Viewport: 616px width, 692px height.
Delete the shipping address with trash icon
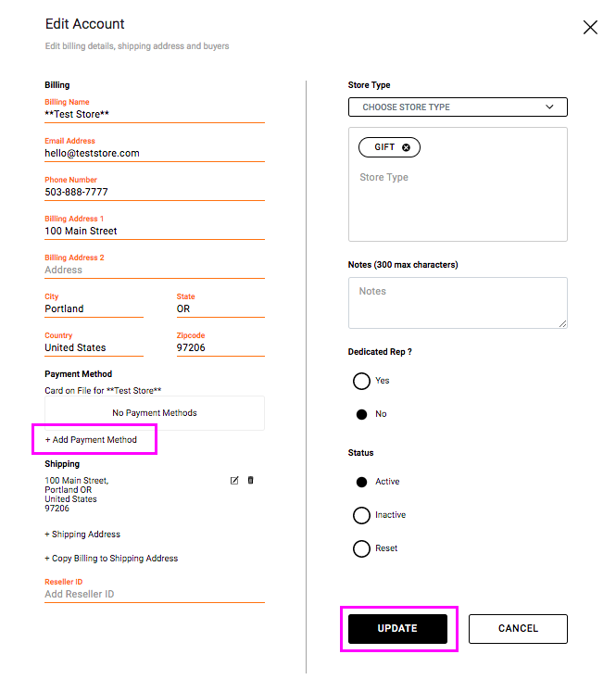tap(251, 480)
